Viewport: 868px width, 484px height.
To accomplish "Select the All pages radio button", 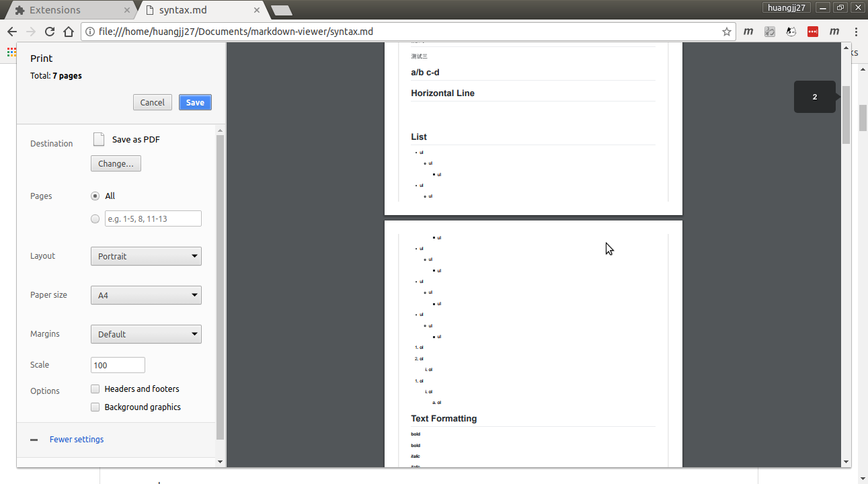I will pos(95,196).
